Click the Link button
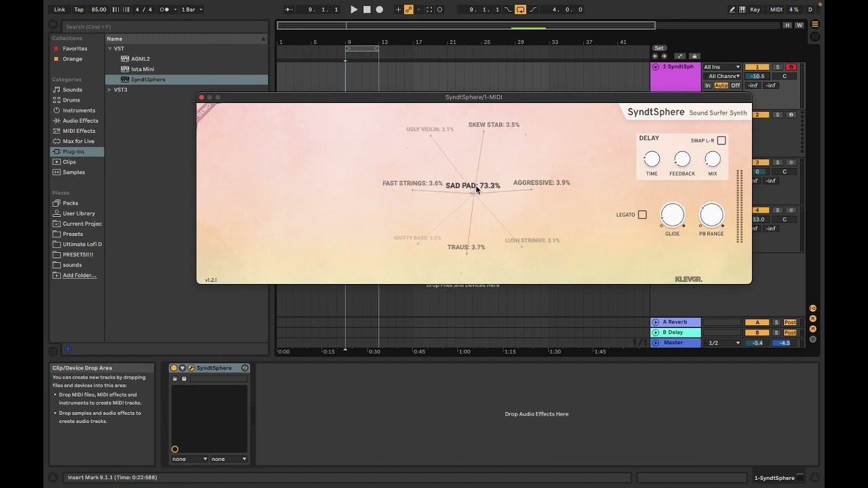The height and width of the screenshot is (488, 868). [x=60, y=9]
